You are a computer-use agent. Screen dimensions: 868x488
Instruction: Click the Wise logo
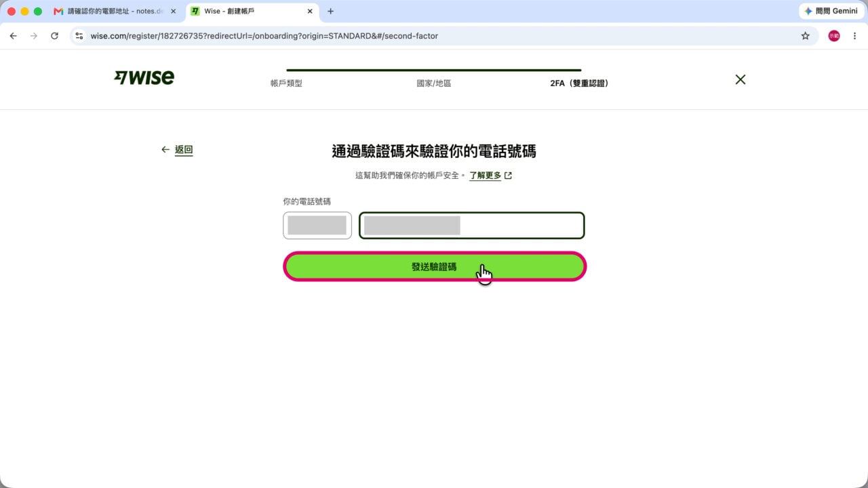click(x=144, y=77)
